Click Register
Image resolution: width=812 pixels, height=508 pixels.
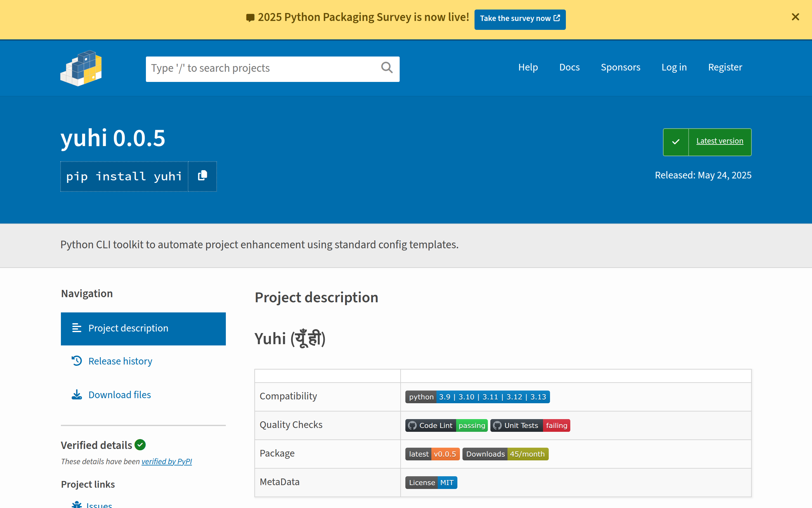click(725, 67)
